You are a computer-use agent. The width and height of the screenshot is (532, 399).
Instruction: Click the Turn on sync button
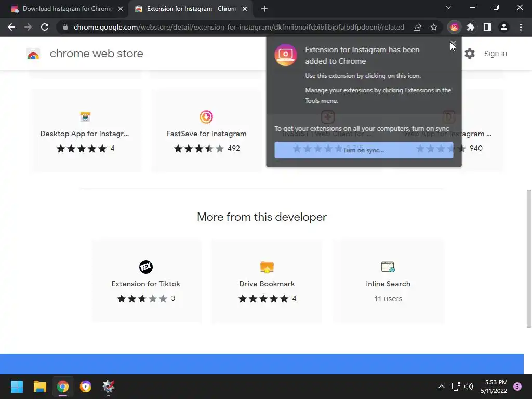[364, 150]
